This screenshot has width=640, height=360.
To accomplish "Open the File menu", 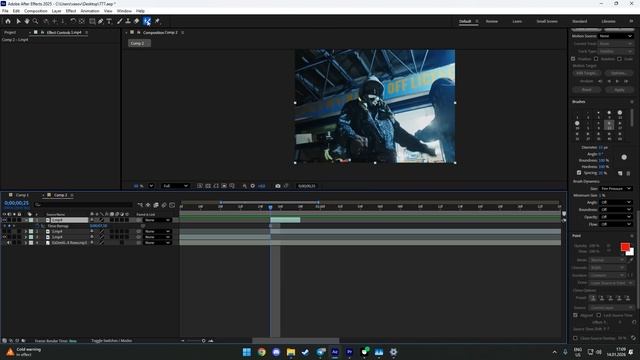I will [x=5, y=11].
